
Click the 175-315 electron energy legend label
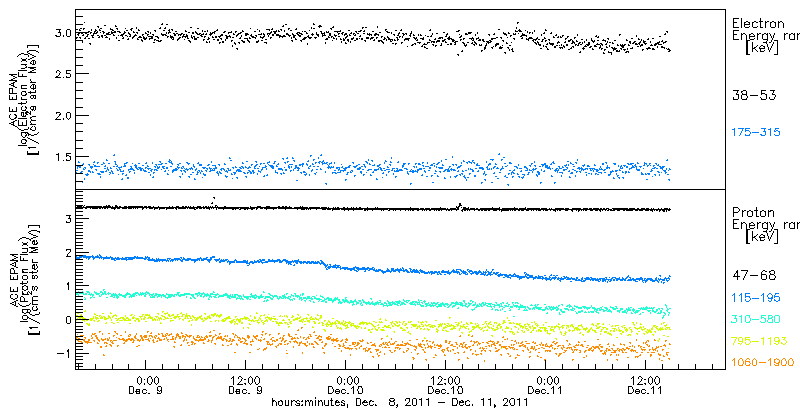click(x=756, y=133)
